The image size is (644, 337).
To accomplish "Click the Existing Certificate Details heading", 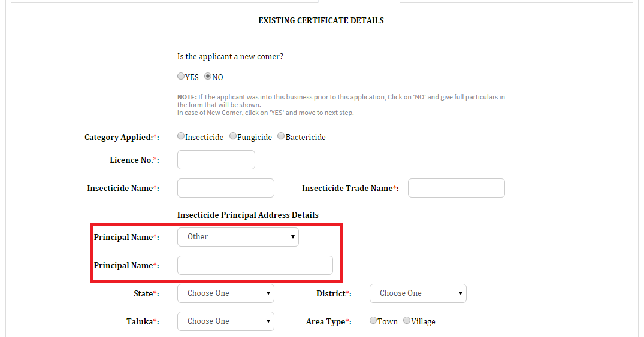I will point(321,20).
